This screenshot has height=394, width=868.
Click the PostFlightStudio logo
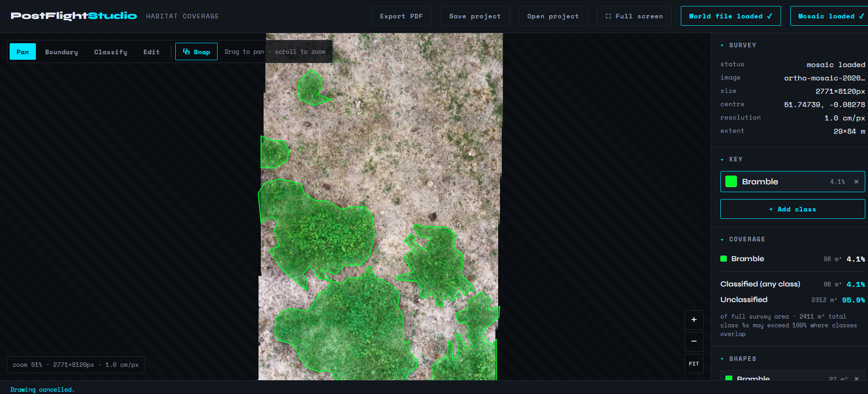(x=74, y=16)
